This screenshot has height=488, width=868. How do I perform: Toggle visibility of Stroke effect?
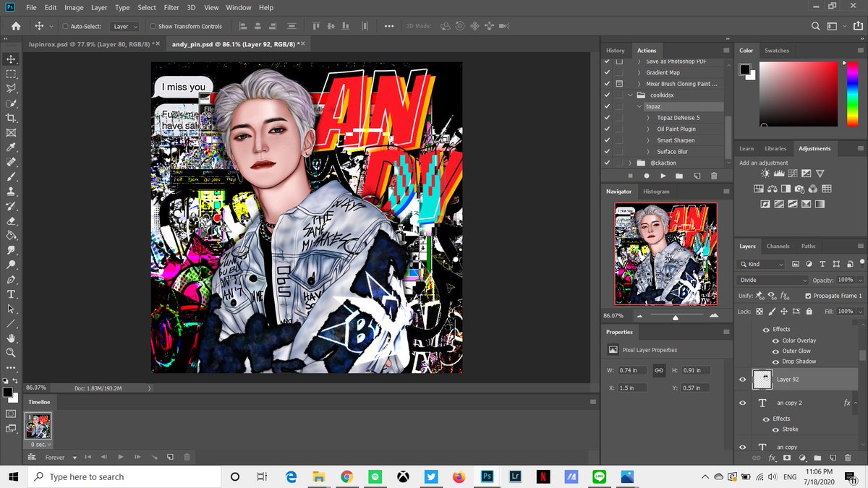point(775,429)
